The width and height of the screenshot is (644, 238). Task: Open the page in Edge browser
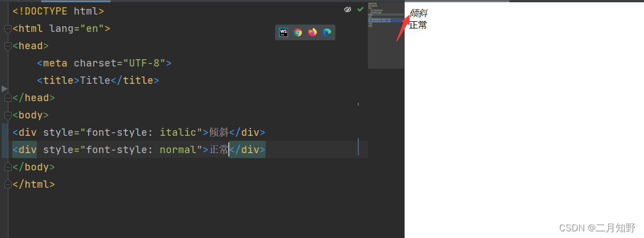(327, 32)
